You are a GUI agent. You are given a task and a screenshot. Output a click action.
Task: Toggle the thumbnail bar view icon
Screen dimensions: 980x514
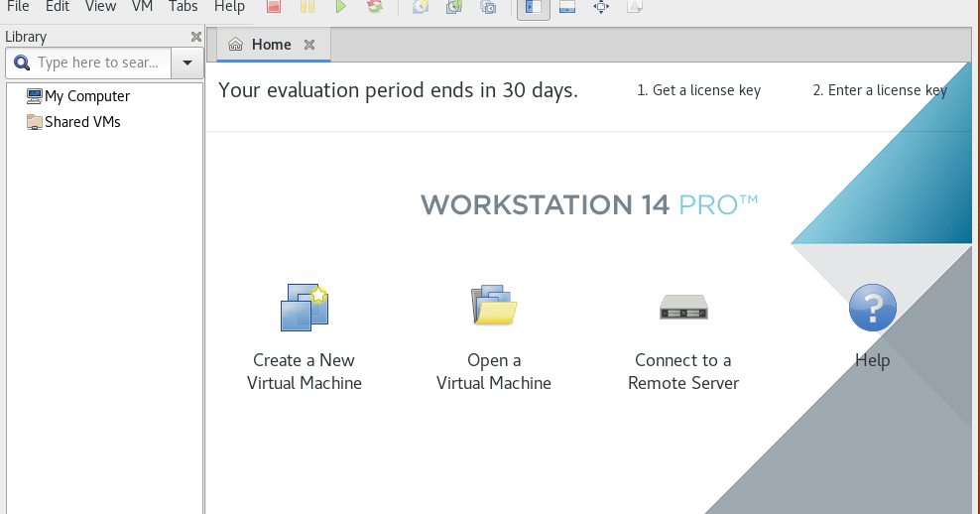(567, 7)
